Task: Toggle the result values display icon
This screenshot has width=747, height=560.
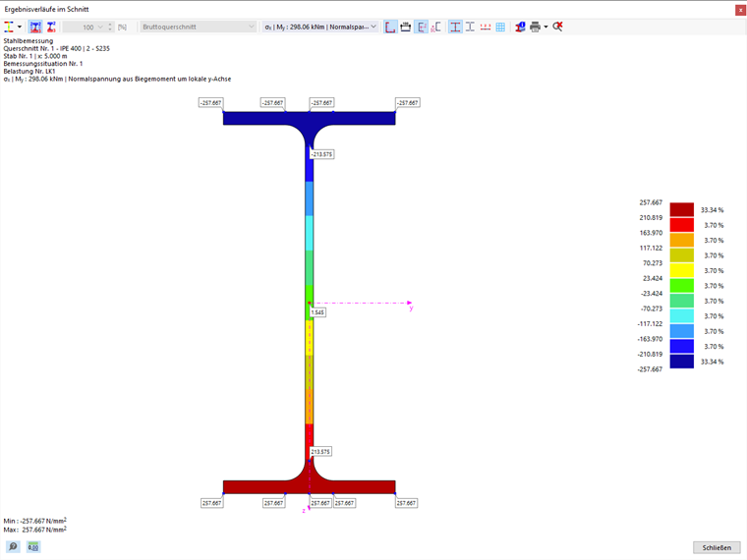Action: click(x=421, y=28)
